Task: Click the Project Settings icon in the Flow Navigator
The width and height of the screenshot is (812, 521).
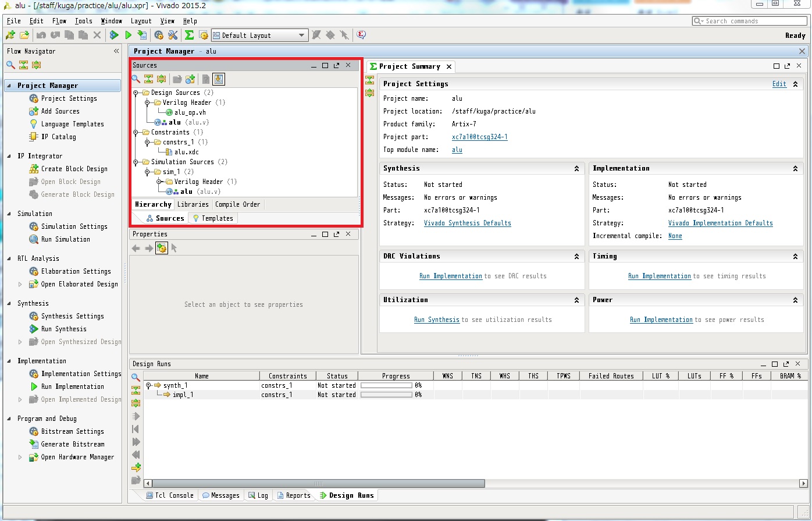Action: (34, 98)
